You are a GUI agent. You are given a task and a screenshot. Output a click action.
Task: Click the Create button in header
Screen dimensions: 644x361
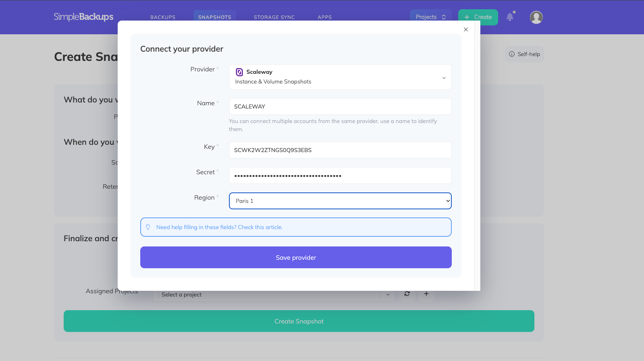(478, 17)
